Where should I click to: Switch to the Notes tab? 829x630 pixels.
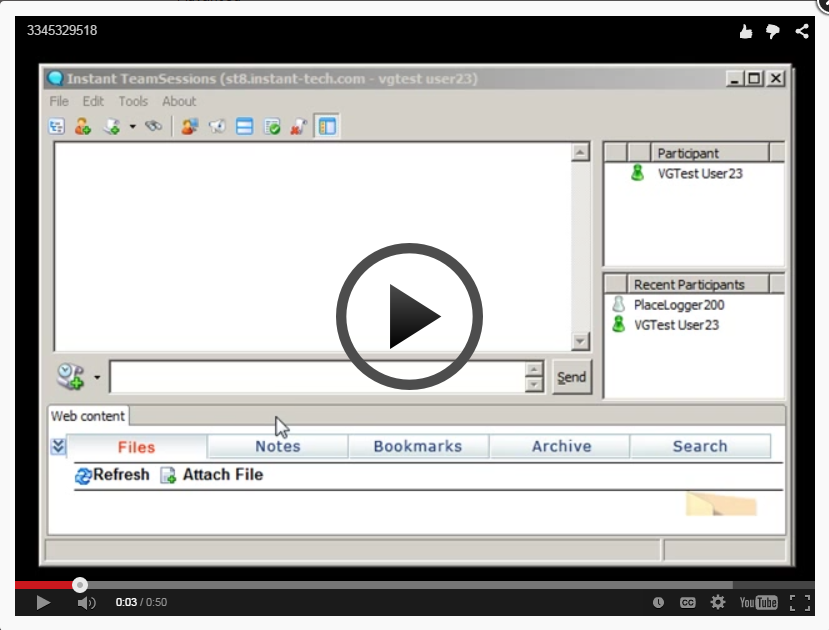(x=278, y=447)
